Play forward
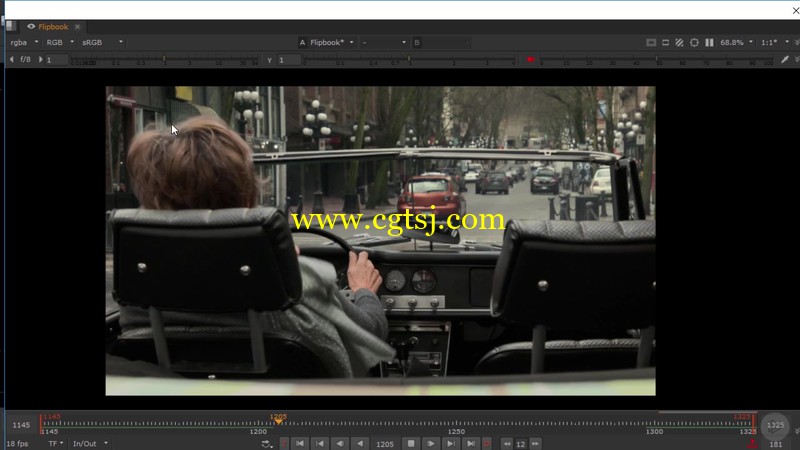This screenshot has height=450, width=800. 431,443
